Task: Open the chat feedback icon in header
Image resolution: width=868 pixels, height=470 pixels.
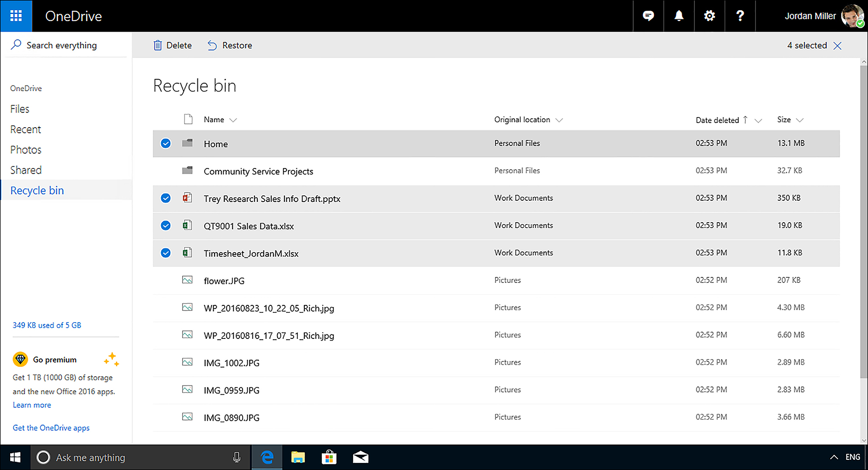Action: pos(648,16)
